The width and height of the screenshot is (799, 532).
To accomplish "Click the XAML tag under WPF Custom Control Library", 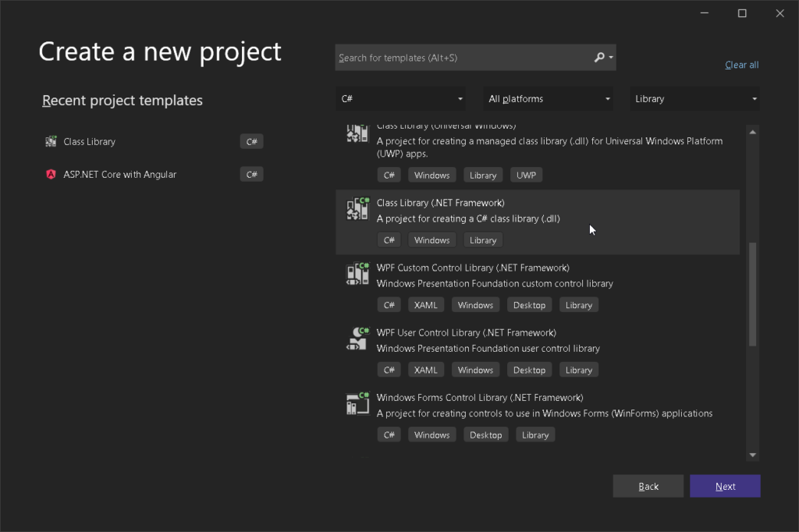I will click(426, 304).
